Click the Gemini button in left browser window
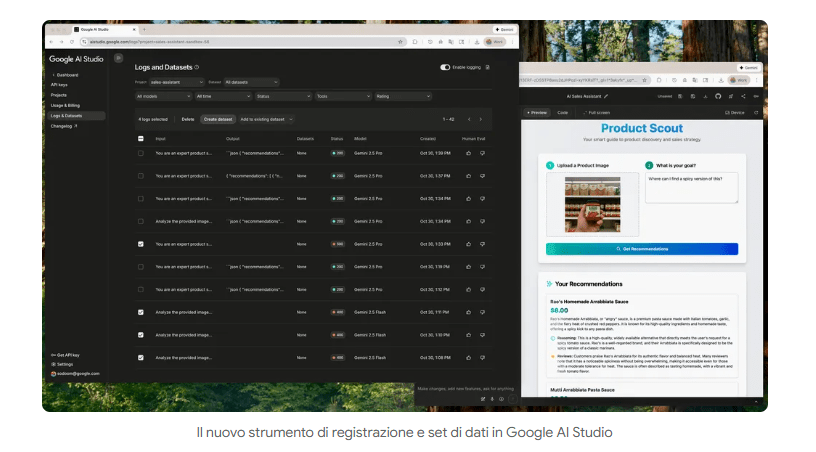 click(504, 30)
